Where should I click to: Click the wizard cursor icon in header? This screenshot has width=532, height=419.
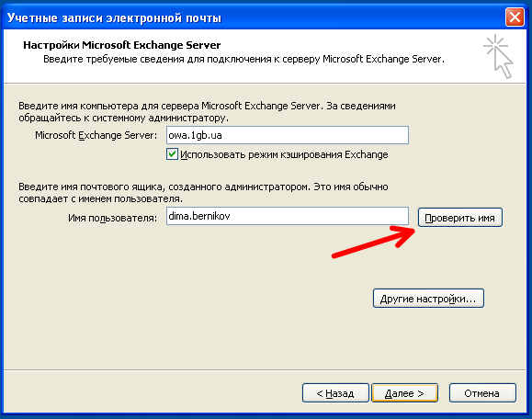498,56
